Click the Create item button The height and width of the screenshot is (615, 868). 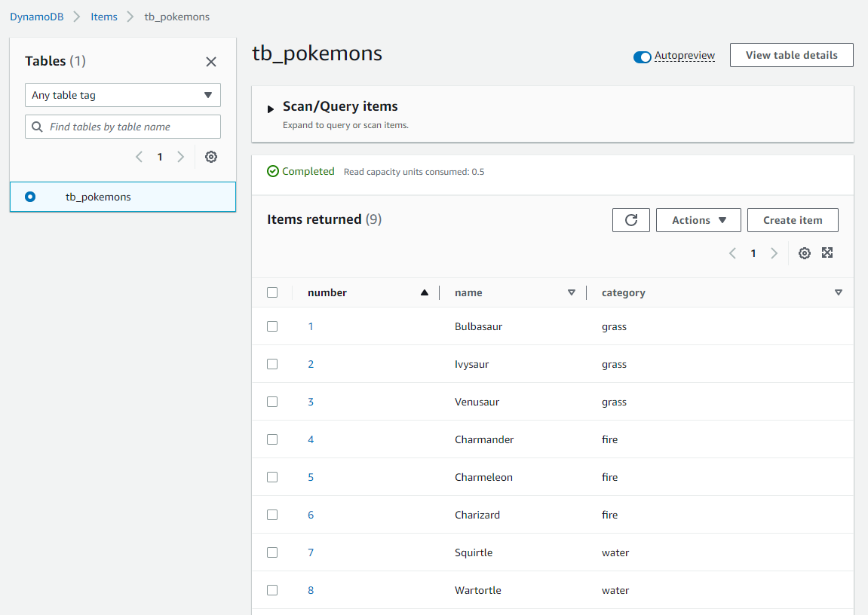(792, 219)
